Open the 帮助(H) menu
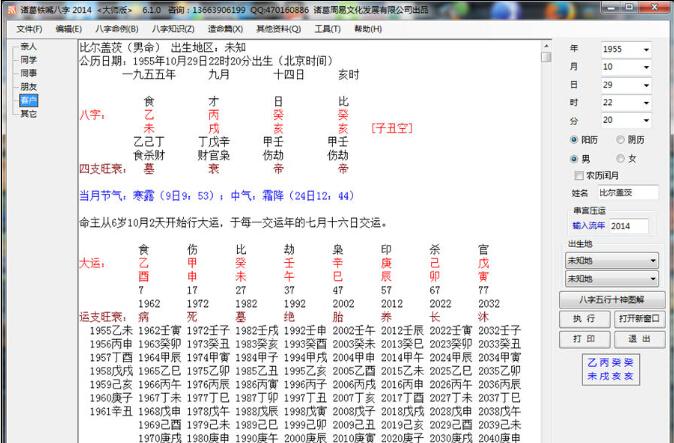 [x=368, y=29]
